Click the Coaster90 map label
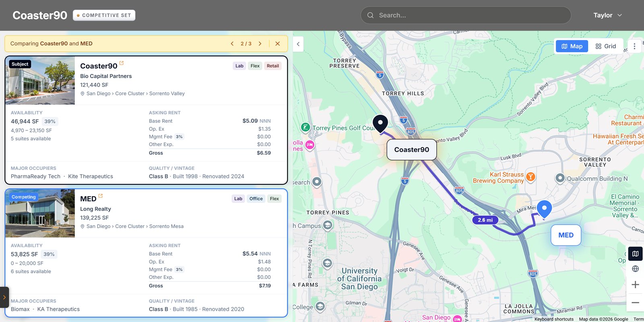The width and height of the screenshot is (644, 322). click(412, 150)
